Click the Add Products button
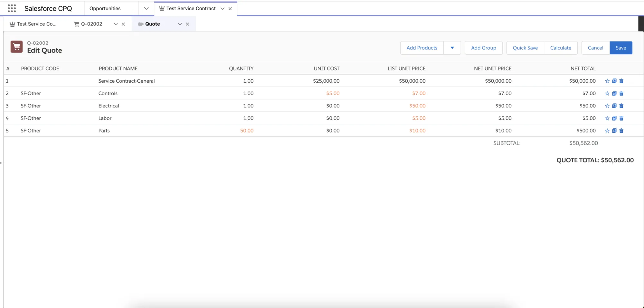This screenshot has height=308, width=644. click(x=422, y=48)
